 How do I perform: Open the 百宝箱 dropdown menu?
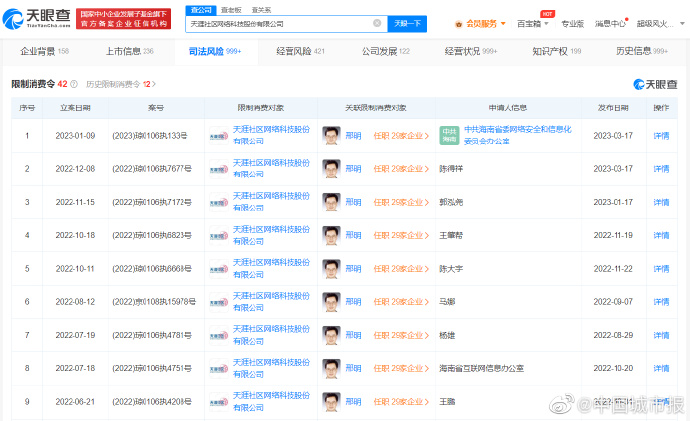pos(532,24)
